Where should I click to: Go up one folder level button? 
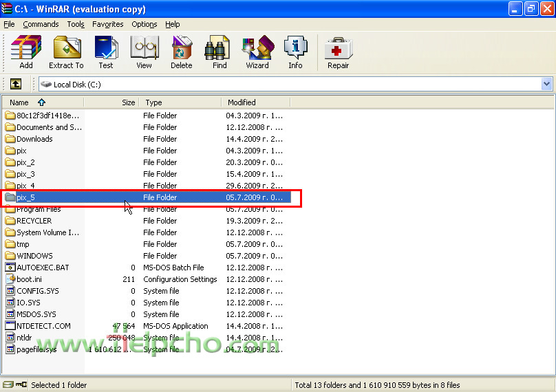pyautogui.click(x=16, y=84)
